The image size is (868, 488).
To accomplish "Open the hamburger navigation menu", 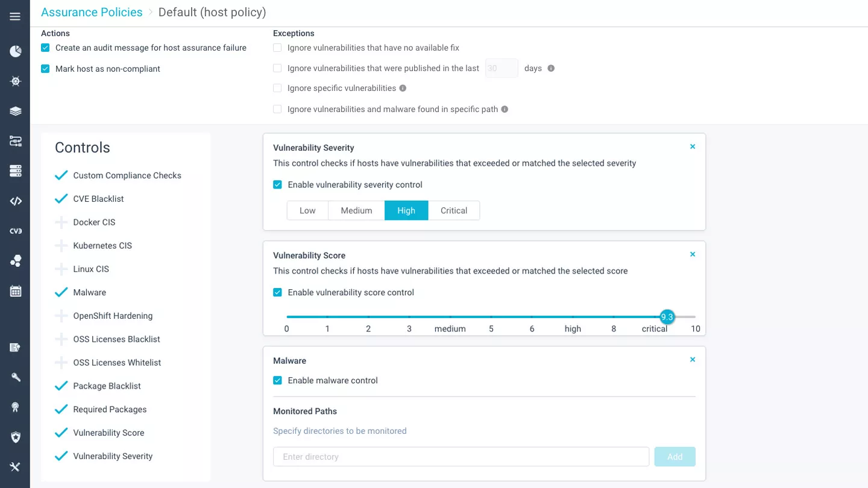I will pos(15,16).
